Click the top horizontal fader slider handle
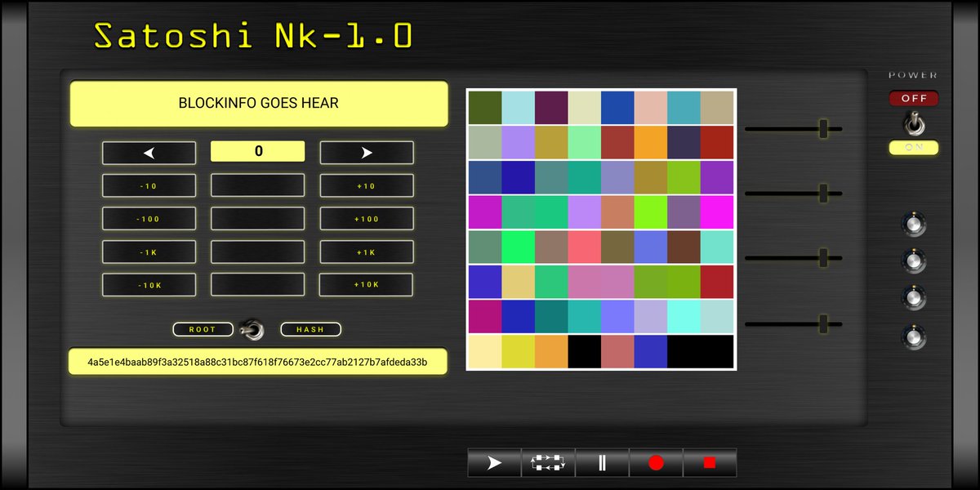The width and height of the screenshot is (980, 490). point(825,128)
